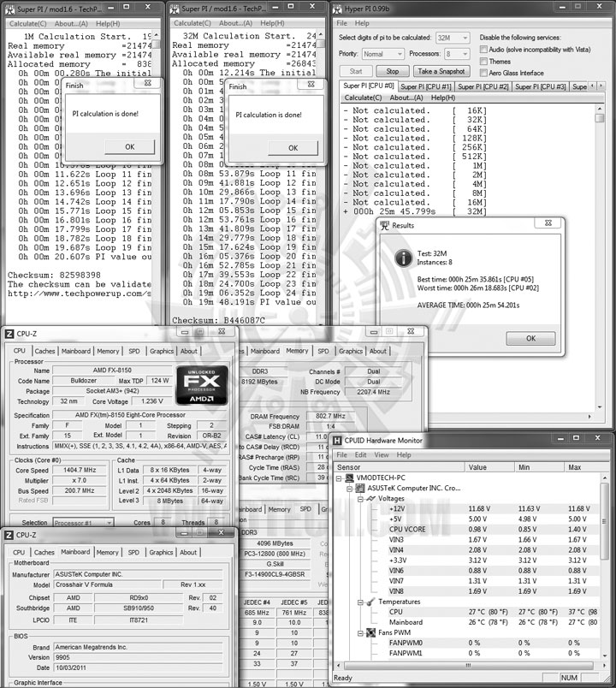Open Processor #1 selection dropdown in CPU-Z

83,523
